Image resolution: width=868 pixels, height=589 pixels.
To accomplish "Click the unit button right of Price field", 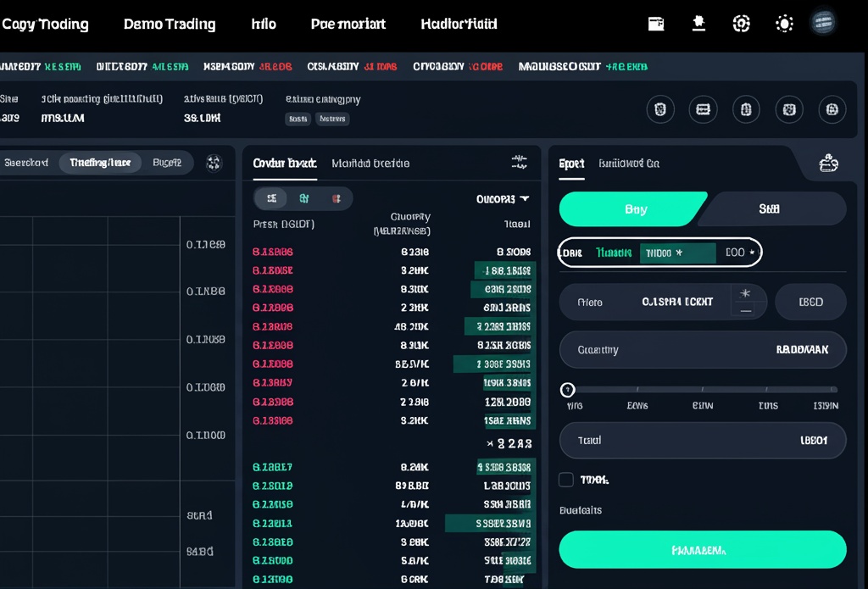I will pyautogui.click(x=810, y=303).
